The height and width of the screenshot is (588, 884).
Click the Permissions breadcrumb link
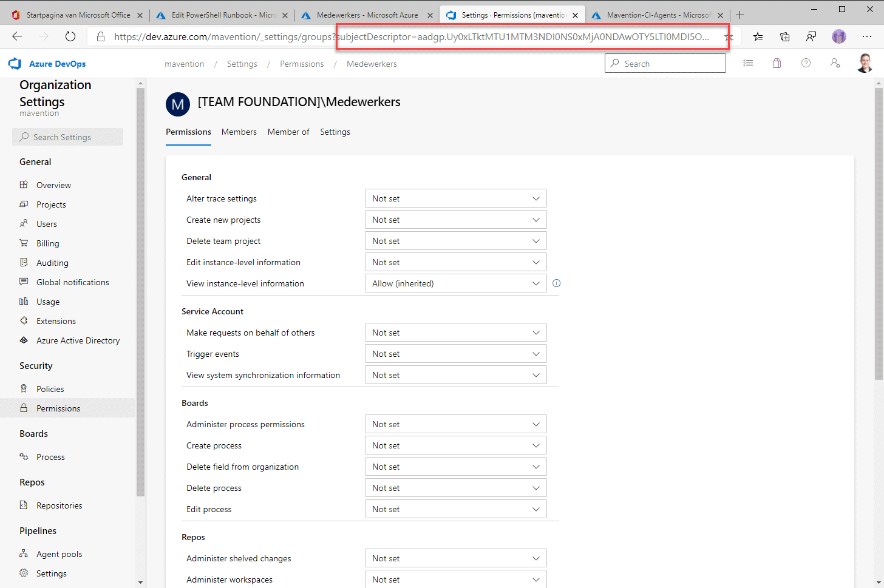click(302, 64)
